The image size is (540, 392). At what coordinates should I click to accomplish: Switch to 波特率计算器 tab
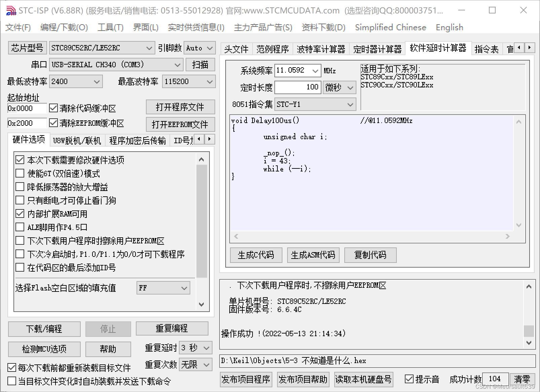[321, 49]
